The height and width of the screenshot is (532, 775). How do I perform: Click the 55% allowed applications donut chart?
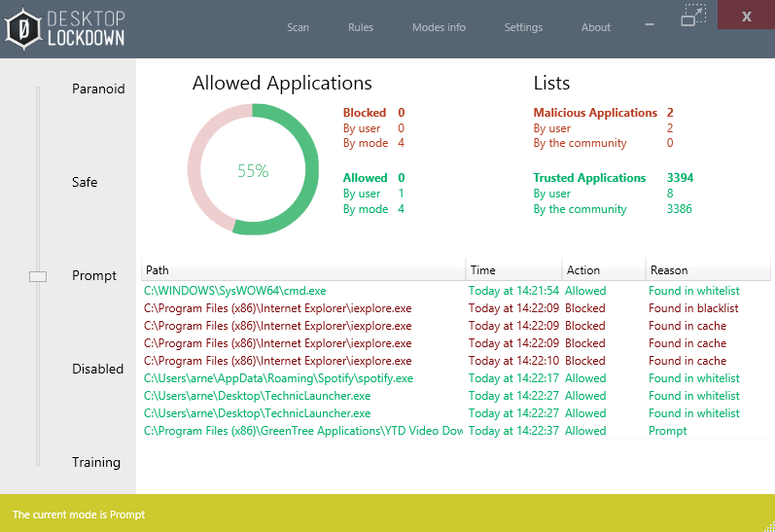(253, 170)
